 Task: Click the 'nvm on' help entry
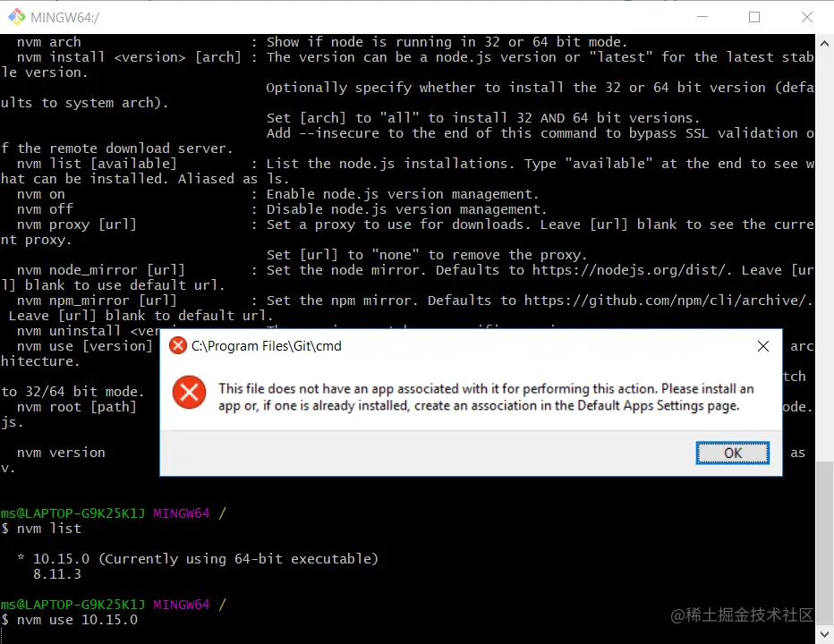coord(41,194)
